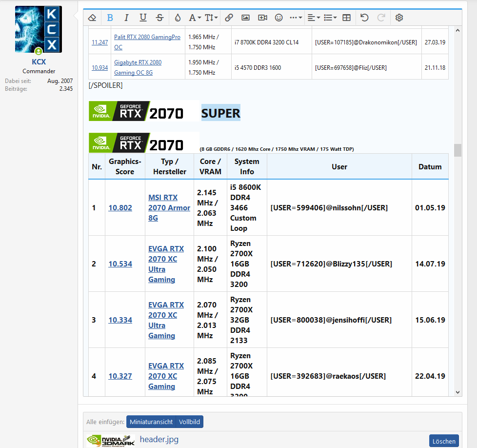Open Palit RTX 2080 GamingPro OC link
Image resolution: width=477 pixels, height=448 pixels.
point(147,42)
